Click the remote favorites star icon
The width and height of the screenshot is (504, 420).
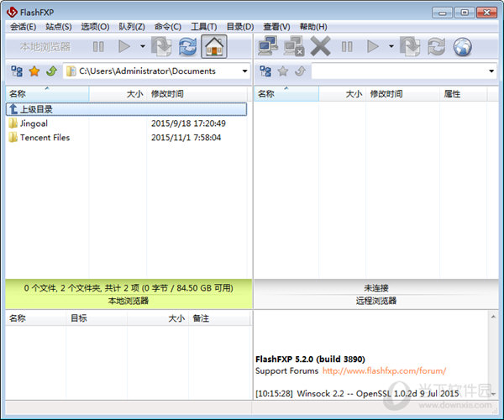tap(283, 71)
